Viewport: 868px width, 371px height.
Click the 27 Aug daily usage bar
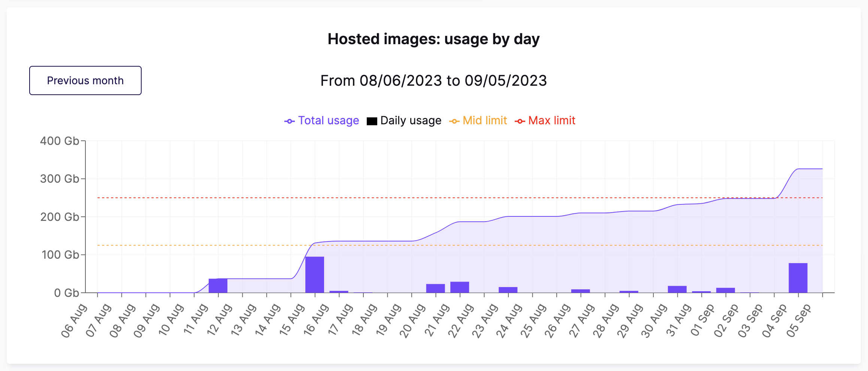click(581, 291)
